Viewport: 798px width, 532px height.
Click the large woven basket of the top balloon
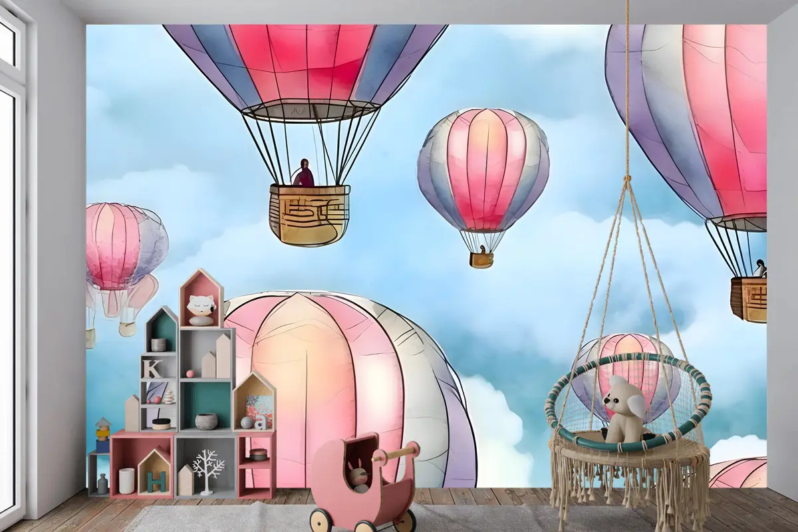[x=309, y=215]
